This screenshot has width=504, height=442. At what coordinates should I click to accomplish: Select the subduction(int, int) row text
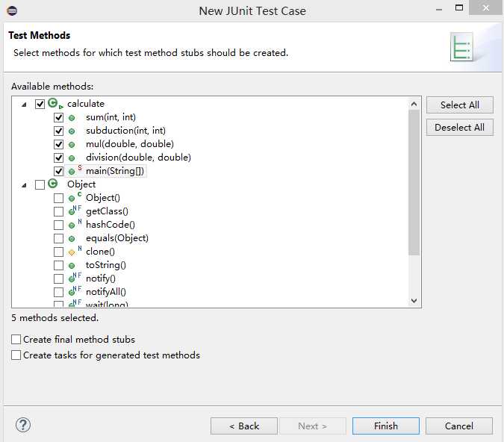click(x=125, y=131)
